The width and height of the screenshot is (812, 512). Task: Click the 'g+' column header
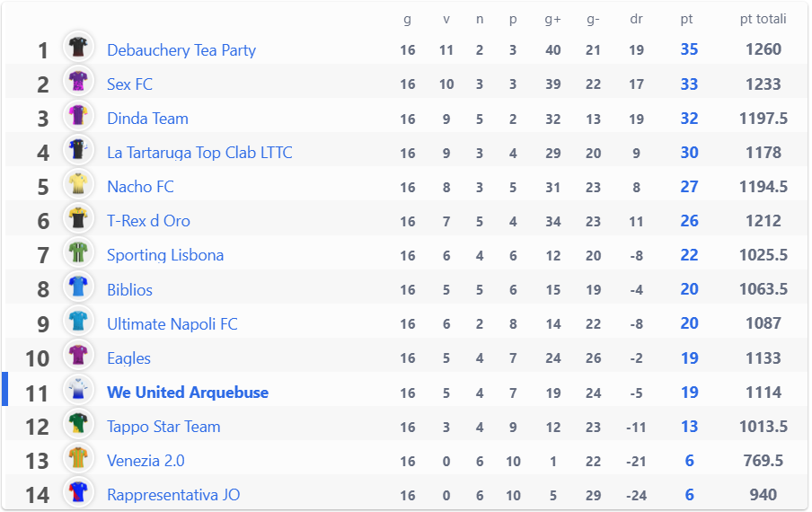pos(552,20)
